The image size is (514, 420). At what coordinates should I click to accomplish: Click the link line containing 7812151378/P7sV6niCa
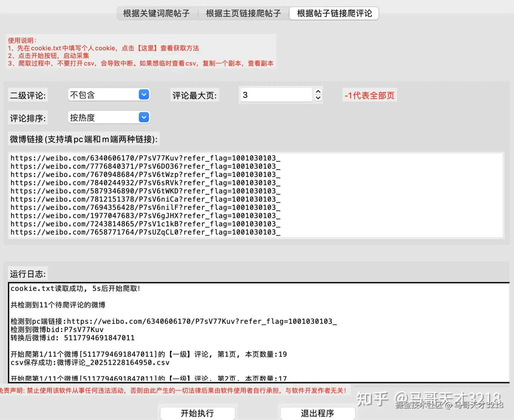click(x=145, y=199)
